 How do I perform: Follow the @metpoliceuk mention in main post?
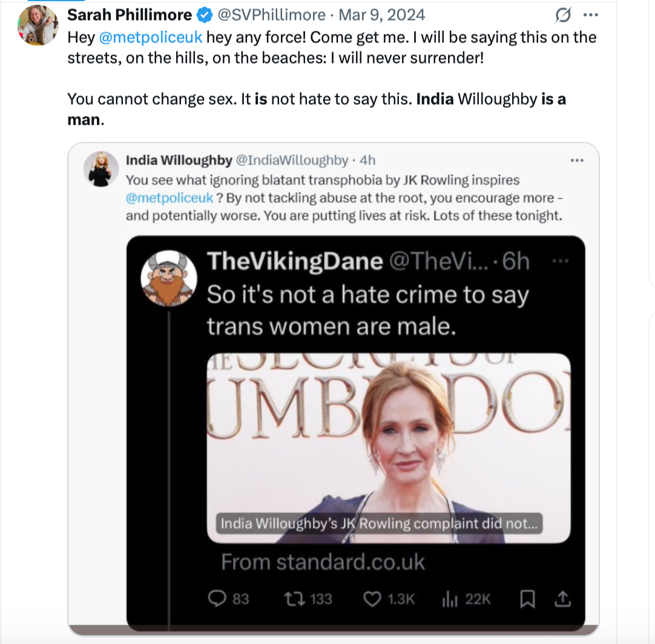(151, 38)
